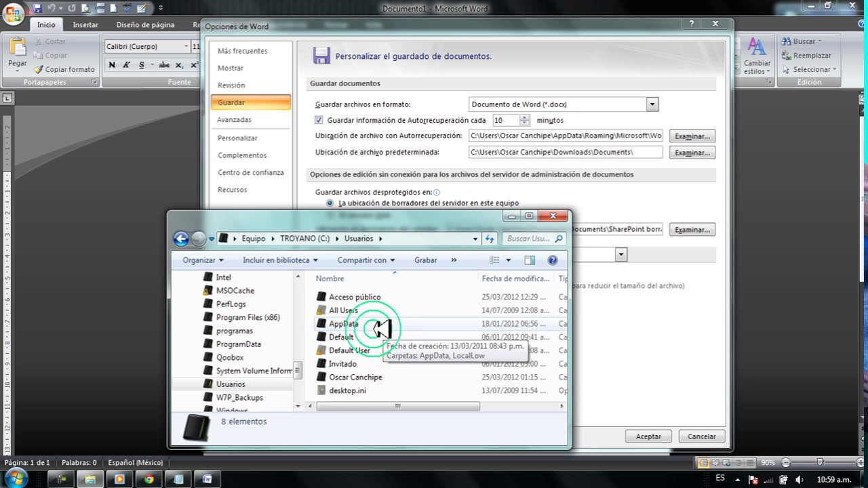Select the ProgramData folder in navigation tree
This screenshot has height=488, width=868.
coord(238,344)
